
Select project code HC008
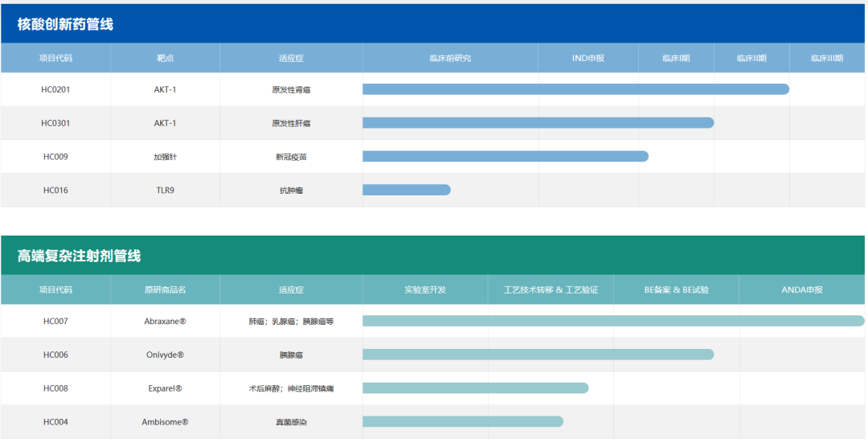(x=55, y=388)
